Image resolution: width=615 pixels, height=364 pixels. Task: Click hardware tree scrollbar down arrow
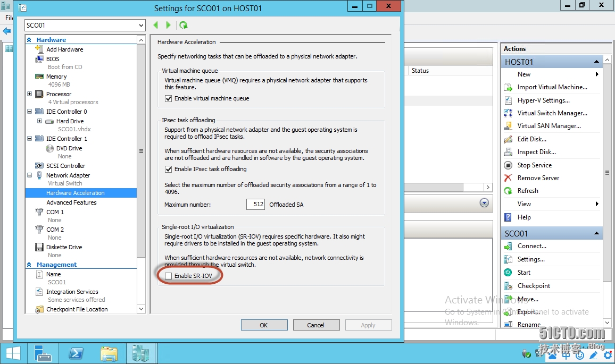click(x=141, y=309)
